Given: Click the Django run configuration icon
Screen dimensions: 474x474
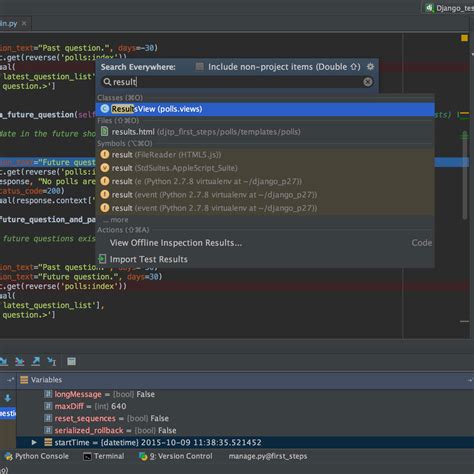Looking at the screenshot, I should coord(429,8).
